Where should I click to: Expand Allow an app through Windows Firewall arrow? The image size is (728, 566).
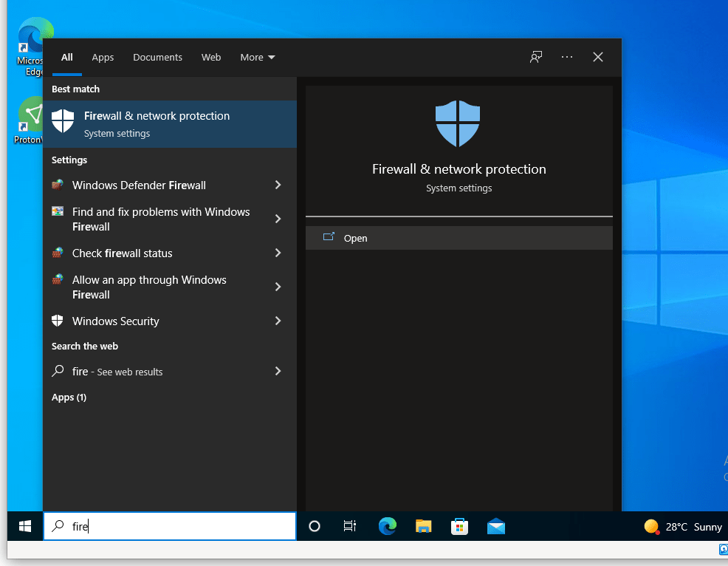[x=278, y=287]
